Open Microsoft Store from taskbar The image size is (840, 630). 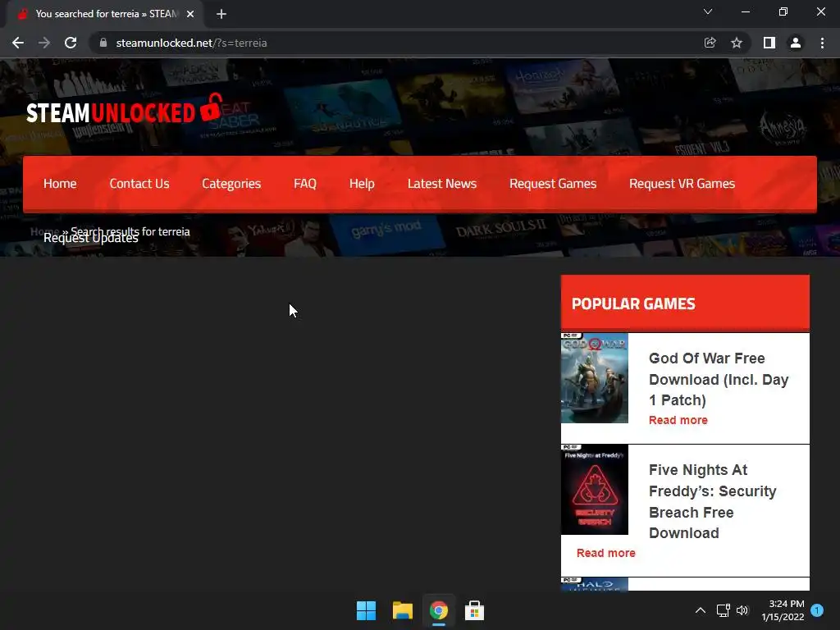point(474,610)
